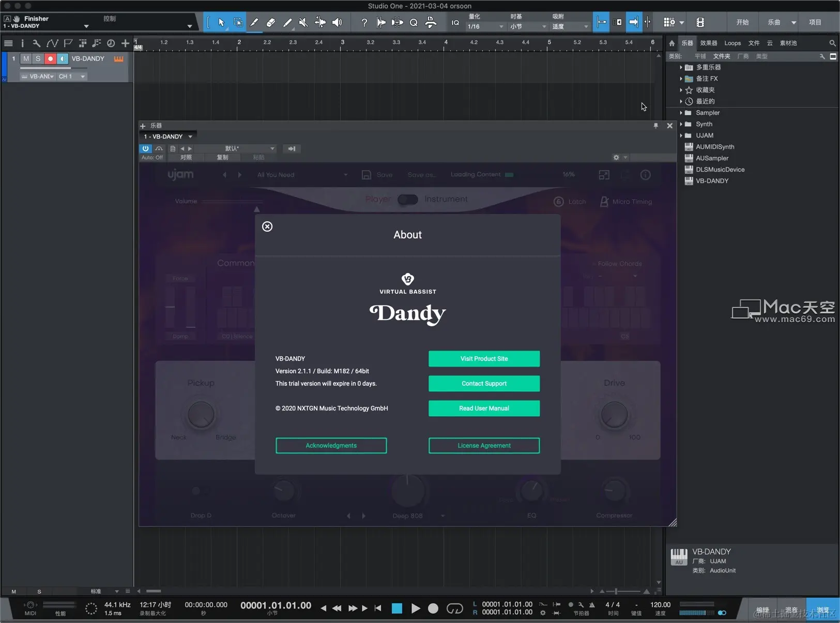Toggle autoscroll arrow button in toolbar
This screenshot has width=840, height=623.
(634, 22)
